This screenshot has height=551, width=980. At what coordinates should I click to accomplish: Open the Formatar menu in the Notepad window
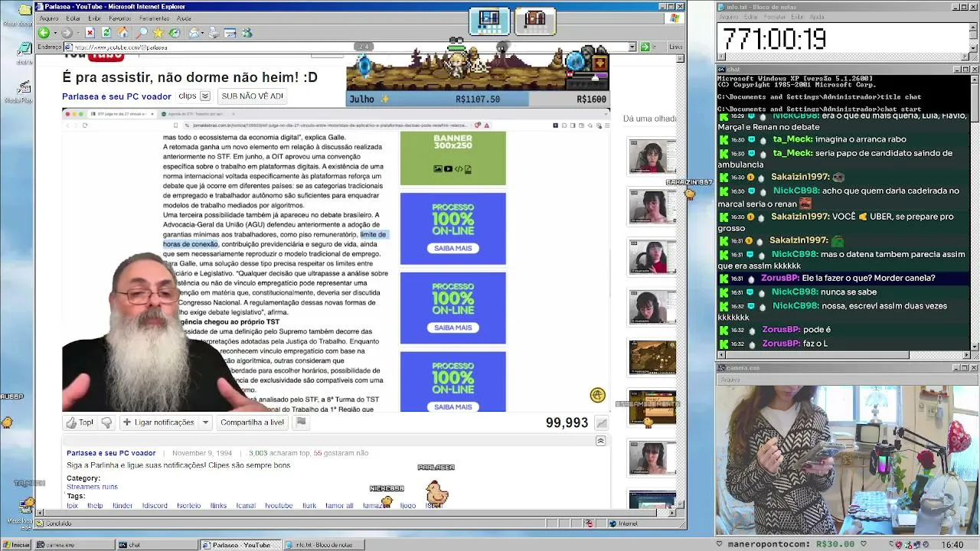point(775,17)
